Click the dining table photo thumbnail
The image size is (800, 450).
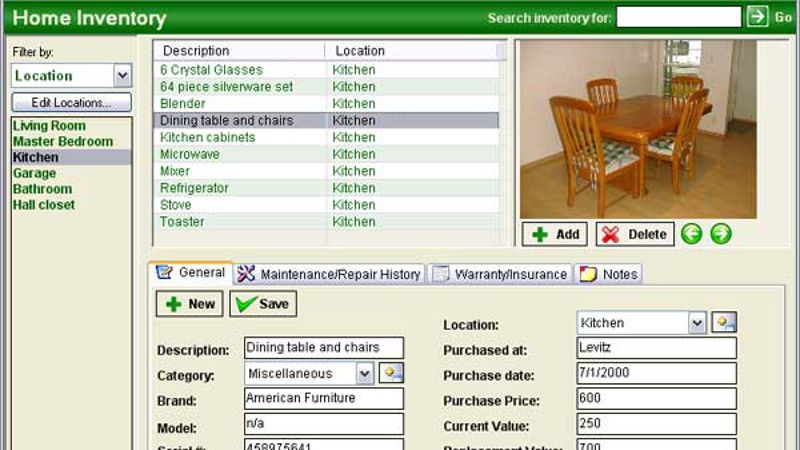pyautogui.click(x=638, y=129)
